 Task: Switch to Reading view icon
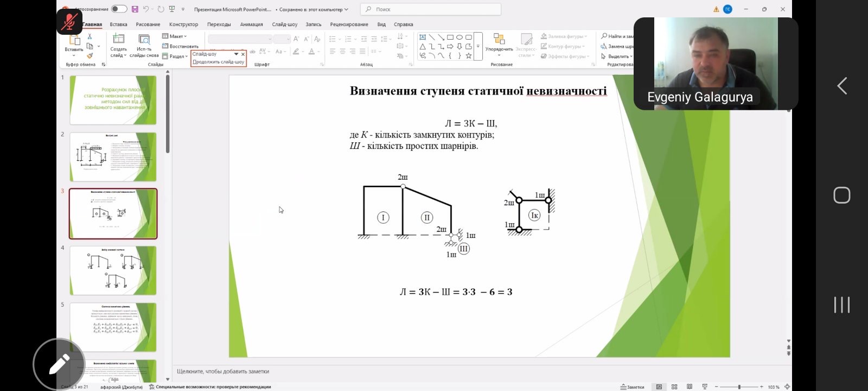pyautogui.click(x=690, y=387)
